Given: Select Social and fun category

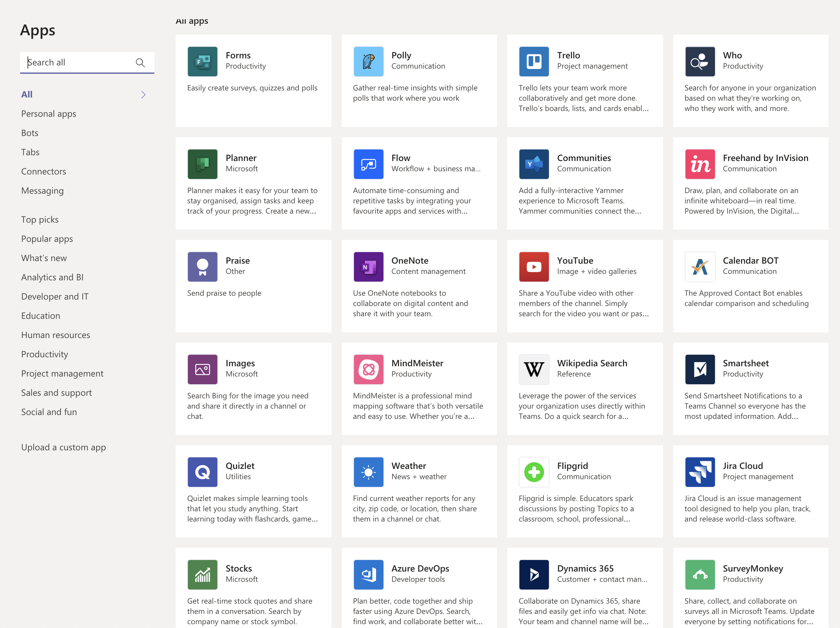Looking at the screenshot, I should (x=49, y=412).
